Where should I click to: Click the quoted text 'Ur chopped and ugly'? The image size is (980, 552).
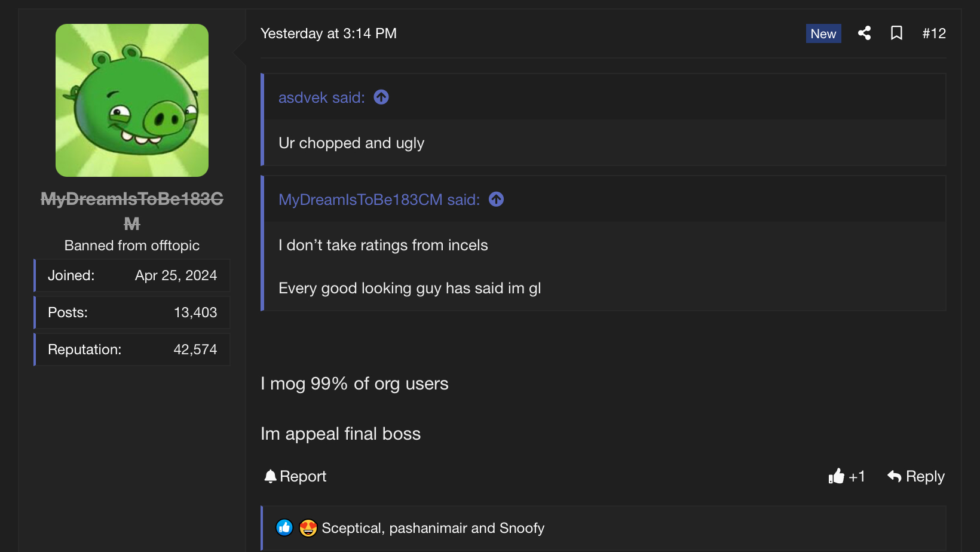pos(351,143)
